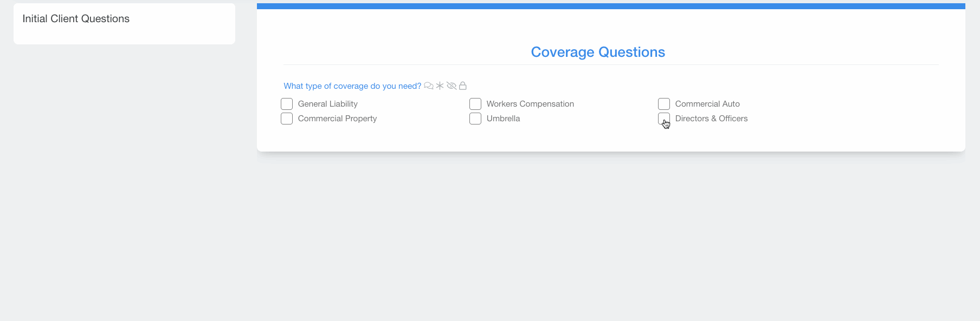Click the General Liability label text
This screenshot has width=980, height=321.
point(328,104)
